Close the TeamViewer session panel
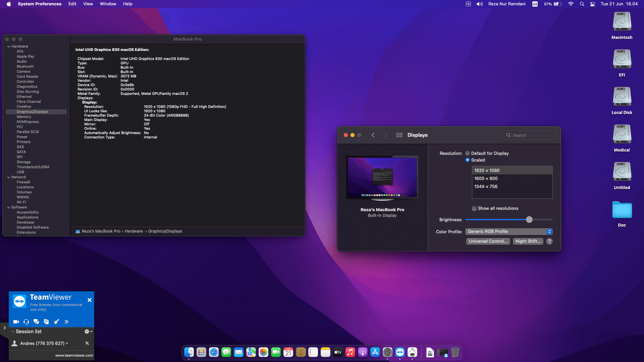Viewport: 644px width, 362px height. click(90, 300)
